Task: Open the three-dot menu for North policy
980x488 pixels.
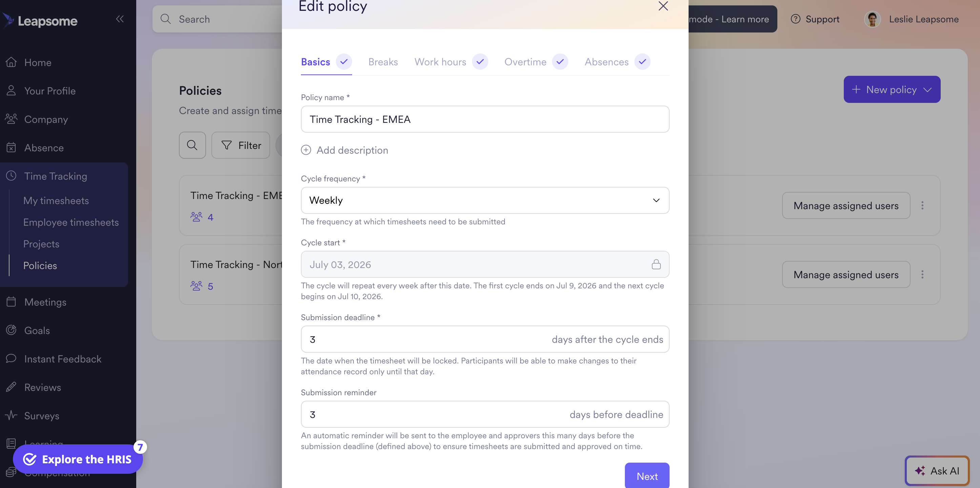Action: pyautogui.click(x=922, y=274)
